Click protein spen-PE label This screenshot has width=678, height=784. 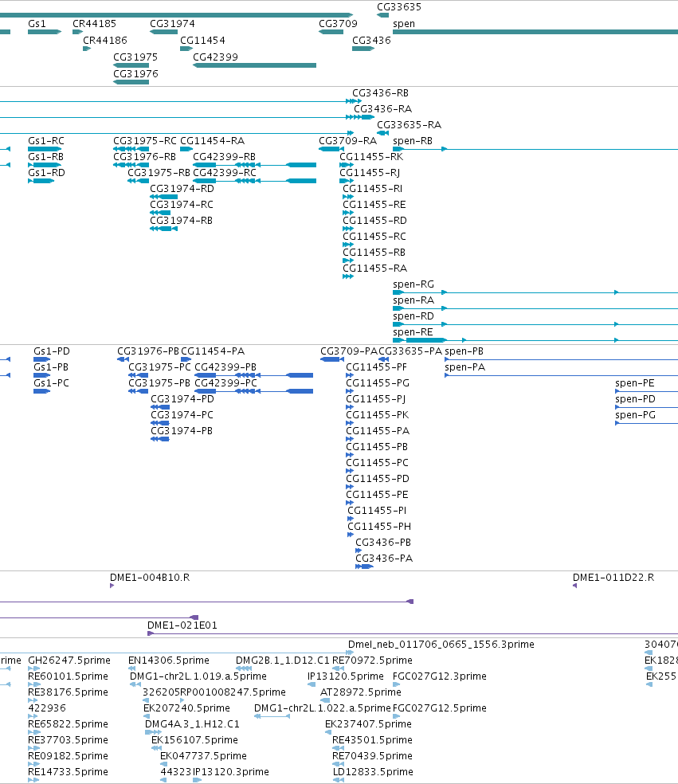(635, 383)
